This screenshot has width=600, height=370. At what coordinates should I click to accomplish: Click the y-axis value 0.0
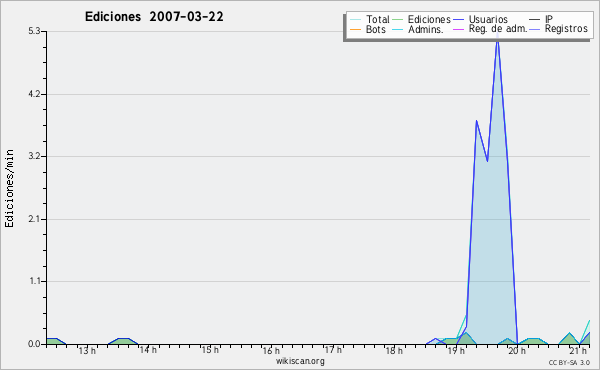(x=34, y=344)
